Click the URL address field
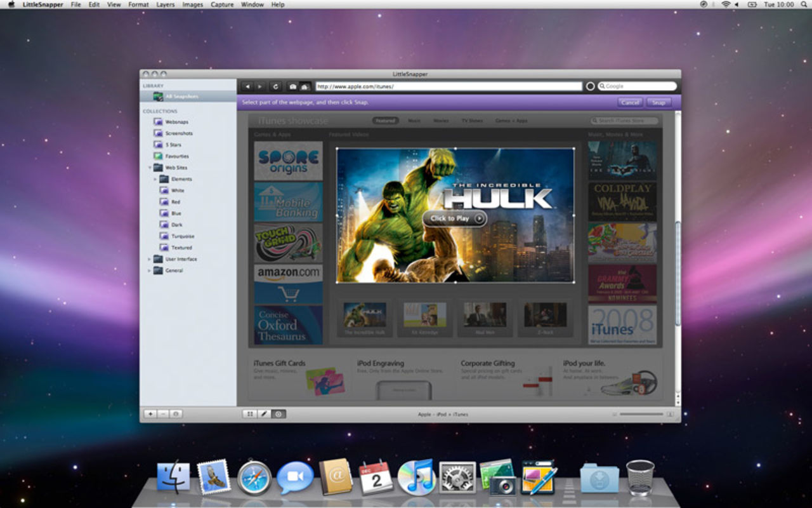Viewport: 812px width, 508px height. pos(448,86)
